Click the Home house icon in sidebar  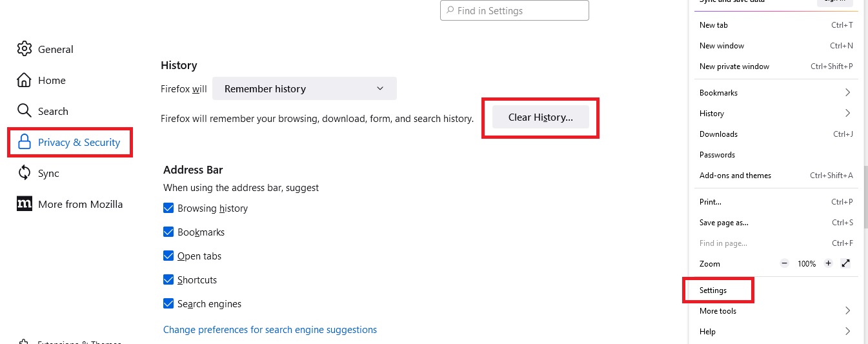tap(25, 80)
